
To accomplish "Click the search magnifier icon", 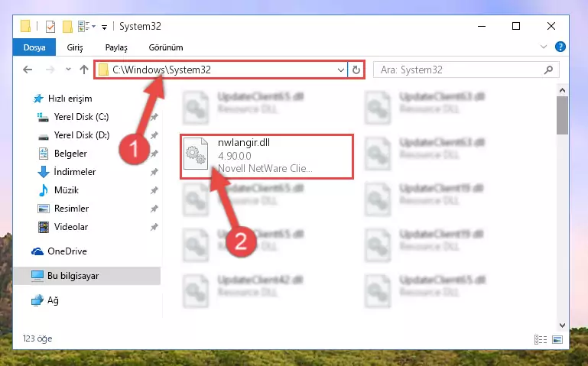I will (x=548, y=70).
